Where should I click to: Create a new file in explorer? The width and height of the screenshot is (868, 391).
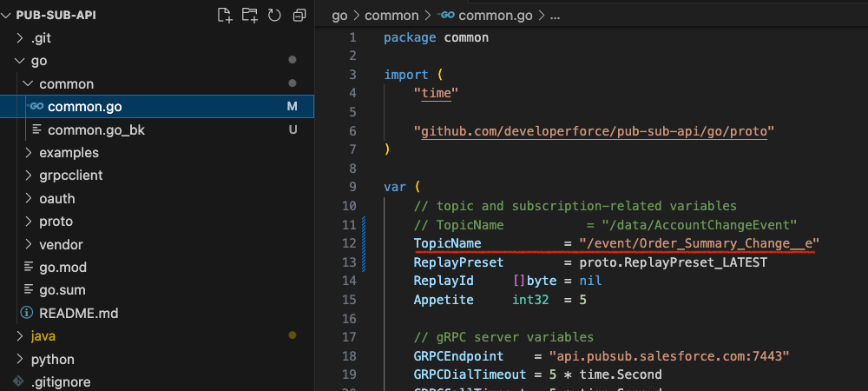[224, 15]
